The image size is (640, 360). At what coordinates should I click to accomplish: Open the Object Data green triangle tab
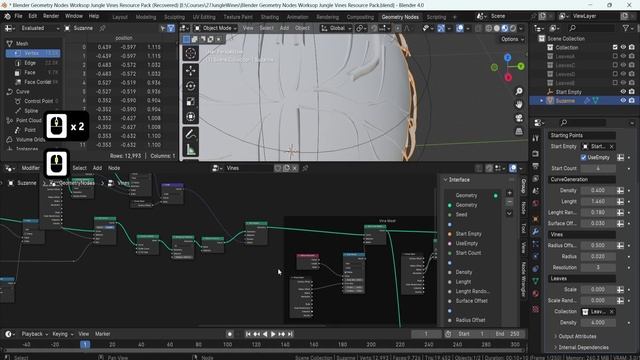536,281
